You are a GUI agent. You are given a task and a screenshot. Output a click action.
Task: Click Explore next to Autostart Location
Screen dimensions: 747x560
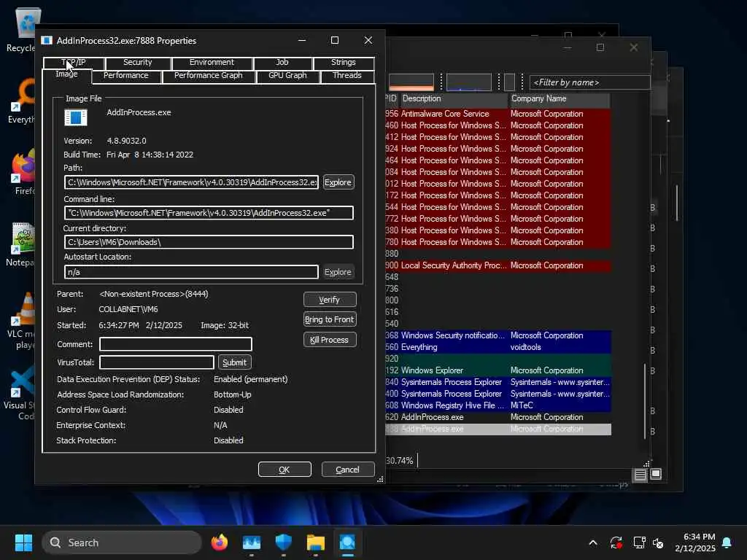point(338,272)
